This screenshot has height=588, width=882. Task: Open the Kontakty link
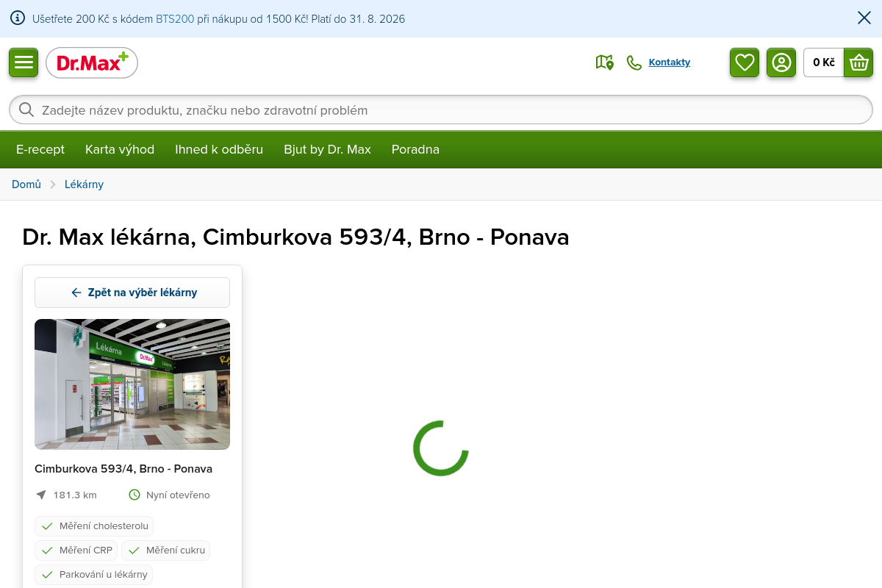(670, 62)
